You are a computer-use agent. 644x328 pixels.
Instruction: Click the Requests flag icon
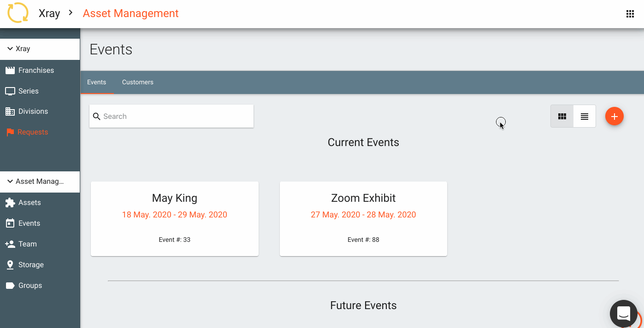pyautogui.click(x=10, y=132)
